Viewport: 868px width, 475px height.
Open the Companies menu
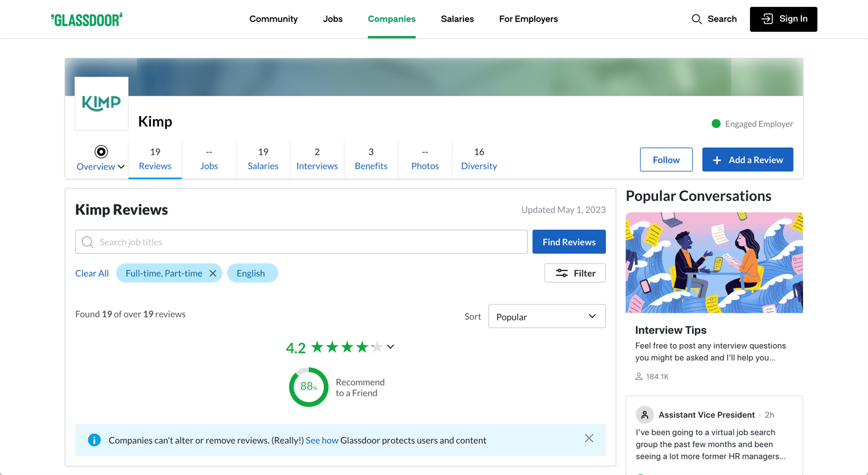(392, 19)
